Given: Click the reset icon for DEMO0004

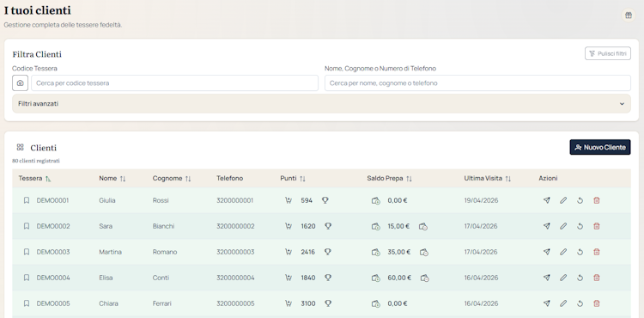Looking at the screenshot, I should pos(580,278).
